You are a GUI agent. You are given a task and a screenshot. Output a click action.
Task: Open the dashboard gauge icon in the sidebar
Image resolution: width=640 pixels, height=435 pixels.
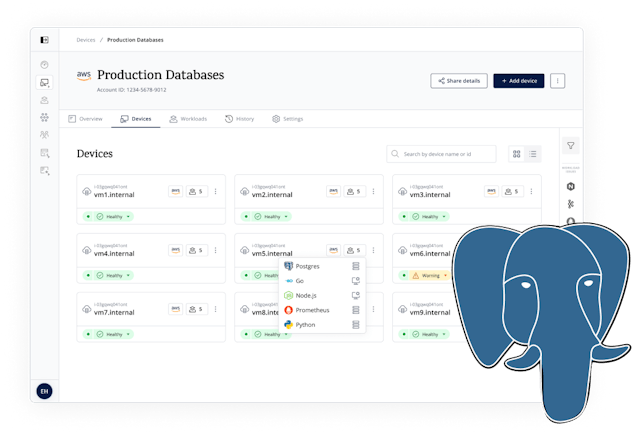pos(44,65)
